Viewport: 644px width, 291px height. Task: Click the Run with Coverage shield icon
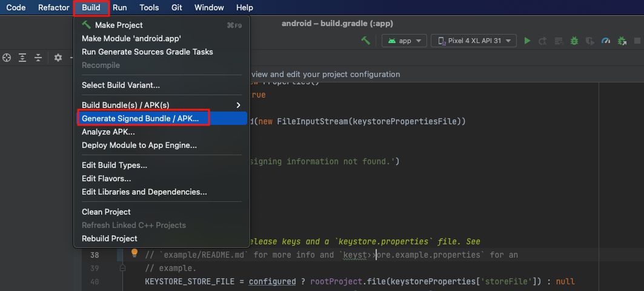590,41
